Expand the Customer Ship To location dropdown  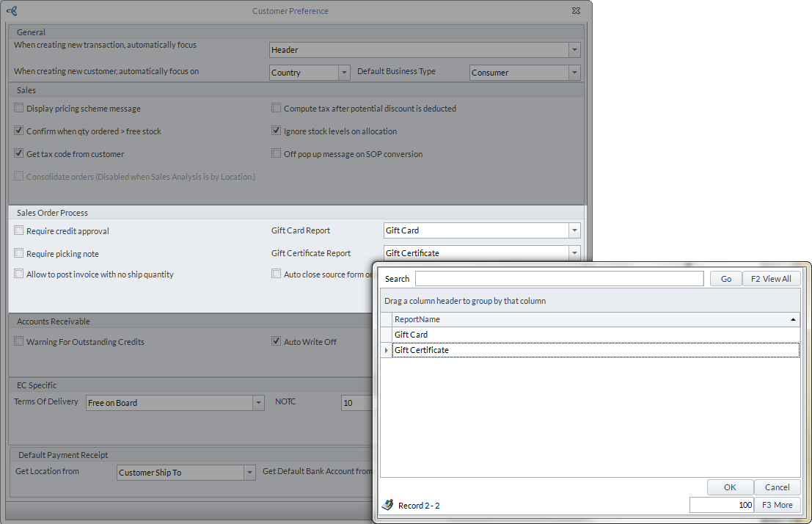pos(249,473)
